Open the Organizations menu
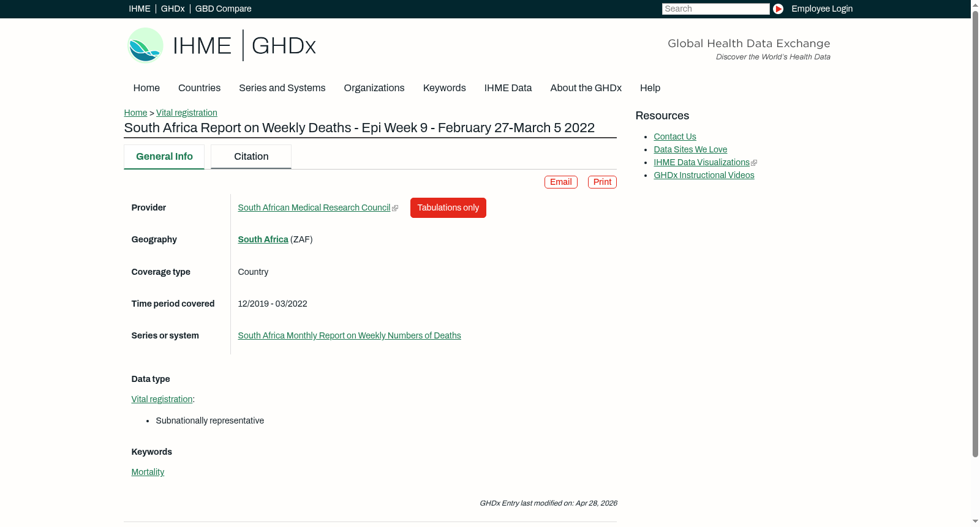Screen dimensions: 980x527 tap(374, 88)
